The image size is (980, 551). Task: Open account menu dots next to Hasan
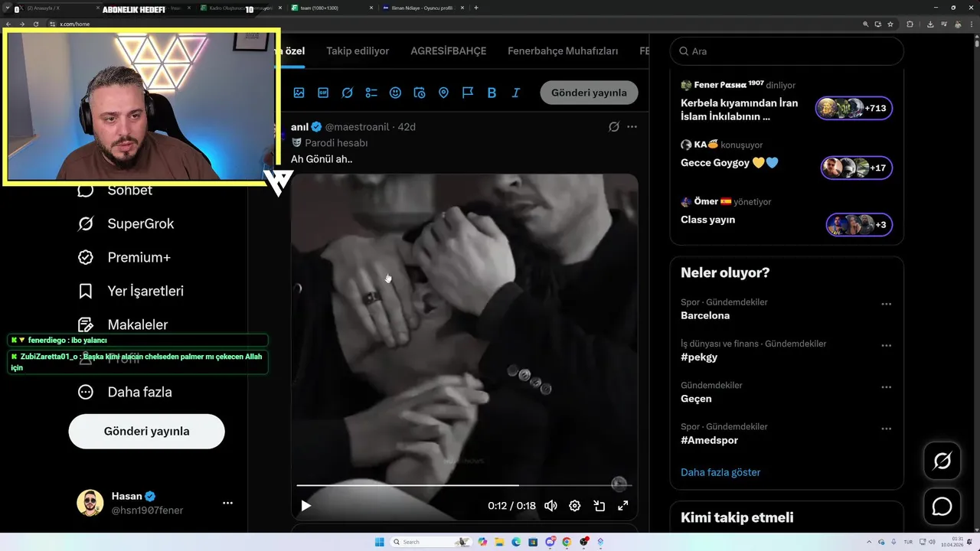pyautogui.click(x=227, y=503)
